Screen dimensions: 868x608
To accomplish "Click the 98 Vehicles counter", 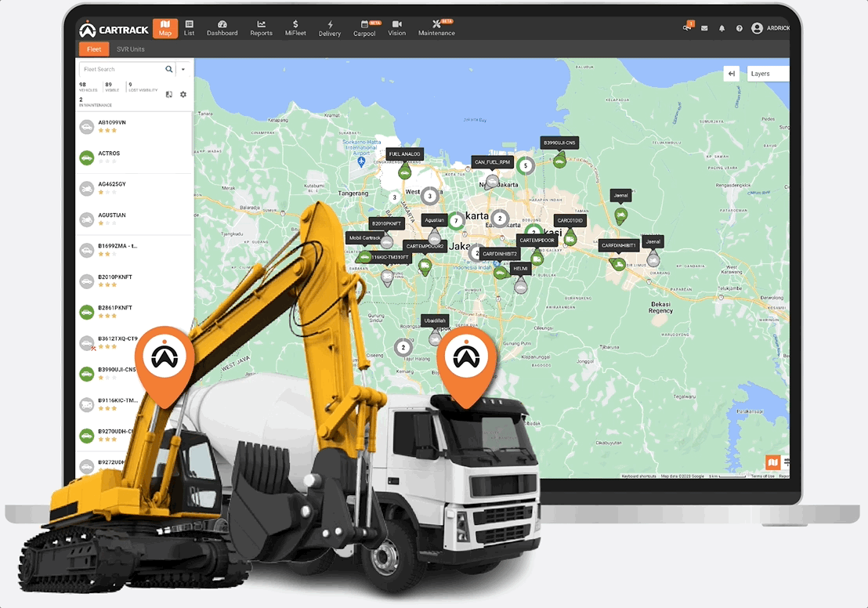I will point(88,87).
